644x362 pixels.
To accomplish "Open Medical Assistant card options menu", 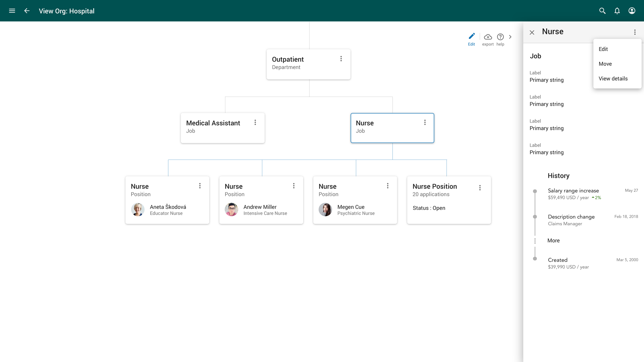I will pyautogui.click(x=255, y=122).
